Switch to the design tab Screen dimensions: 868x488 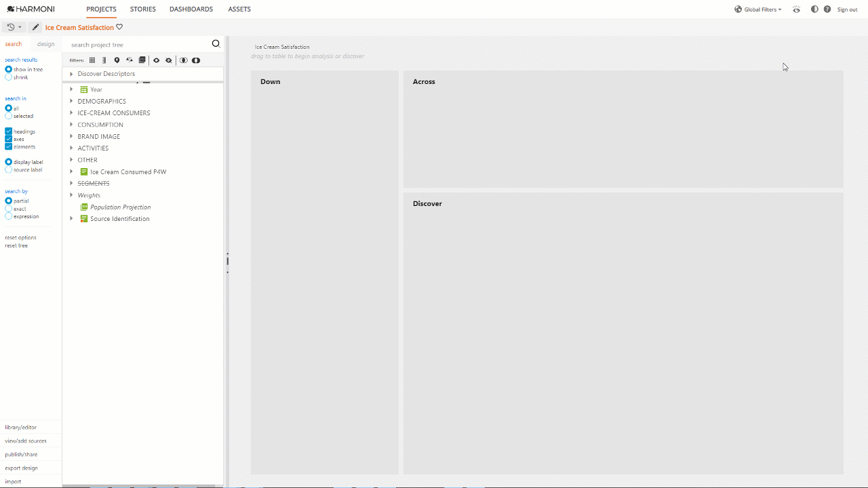(x=45, y=43)
